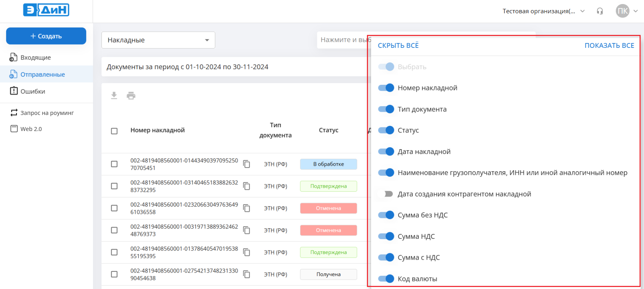Expand the Тестовая организация selector

click(543, 11)
